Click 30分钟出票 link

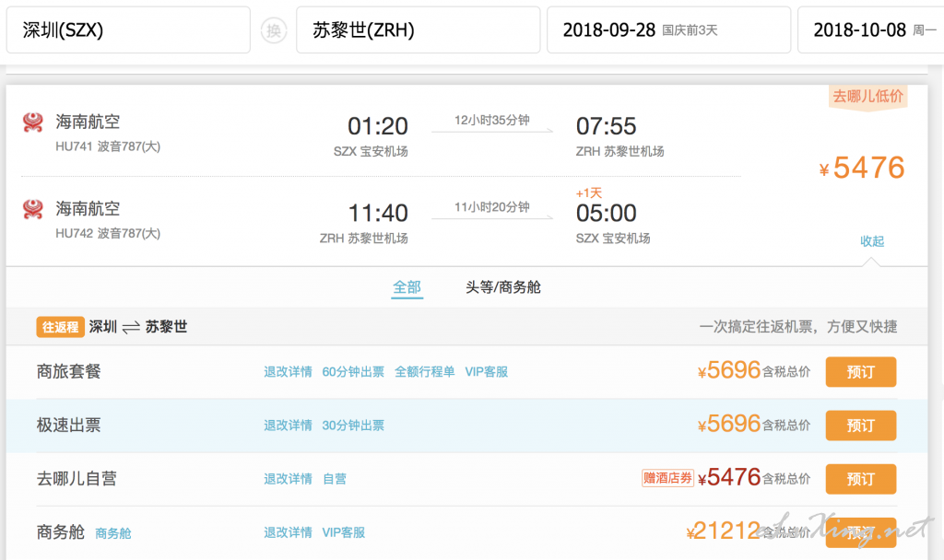[x=353, y=426]
